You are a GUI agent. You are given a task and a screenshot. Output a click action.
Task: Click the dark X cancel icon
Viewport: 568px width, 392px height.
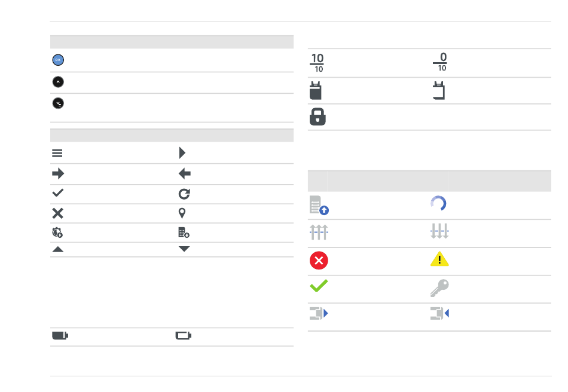tap(57, 213)
